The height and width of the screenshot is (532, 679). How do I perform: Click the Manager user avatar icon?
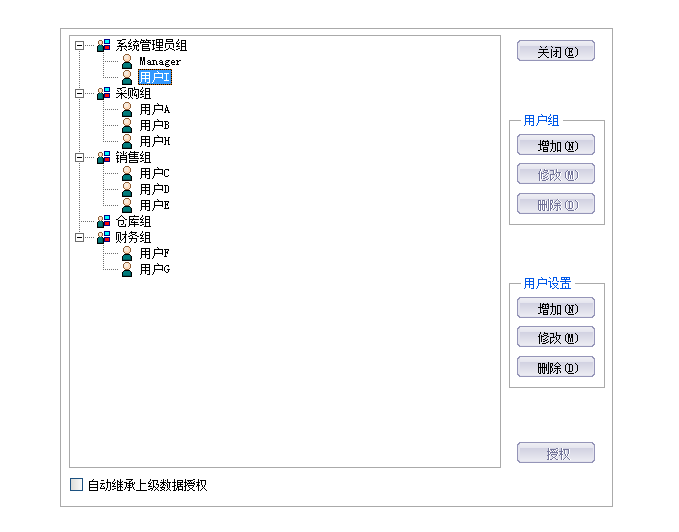pos(127,62)
